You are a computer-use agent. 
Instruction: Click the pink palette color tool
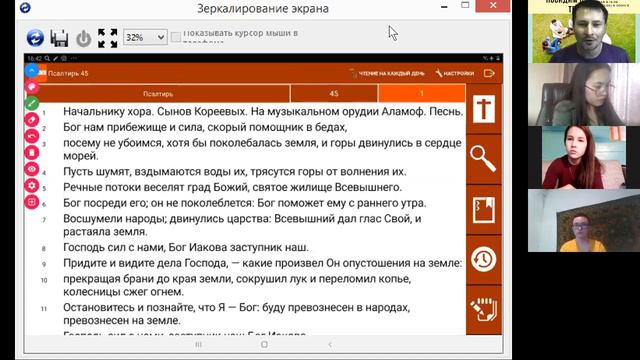(32, 87)
